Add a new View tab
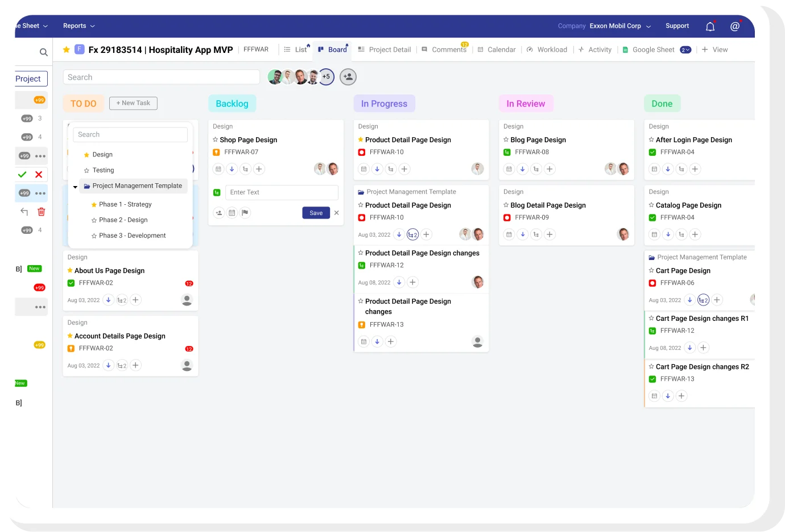 coord(714,50)
